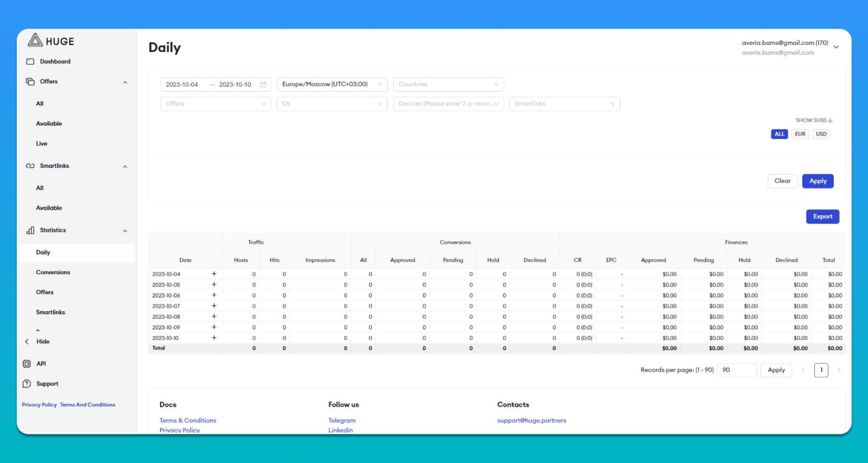
Task: Switch currency filter to USD
Action: click(x=821, y=134)
